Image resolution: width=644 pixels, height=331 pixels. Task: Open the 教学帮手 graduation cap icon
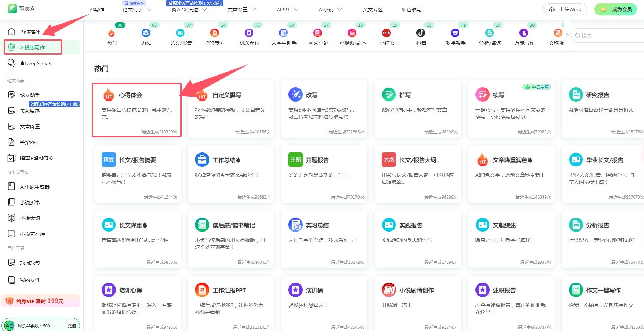coord(455,33)
